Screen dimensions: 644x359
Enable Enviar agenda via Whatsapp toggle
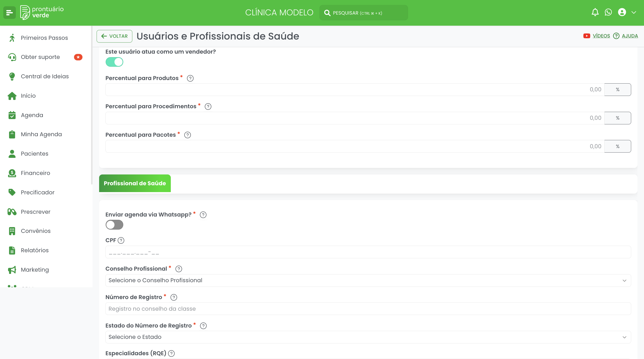tap(114, 225)
